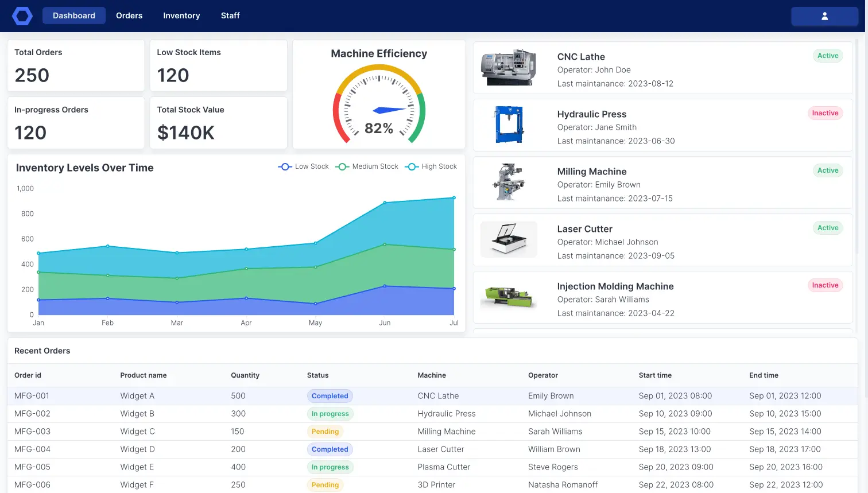Click the Milling Machine thumbnail
This screenshot has height=493, width=868.
click(509, 183)
